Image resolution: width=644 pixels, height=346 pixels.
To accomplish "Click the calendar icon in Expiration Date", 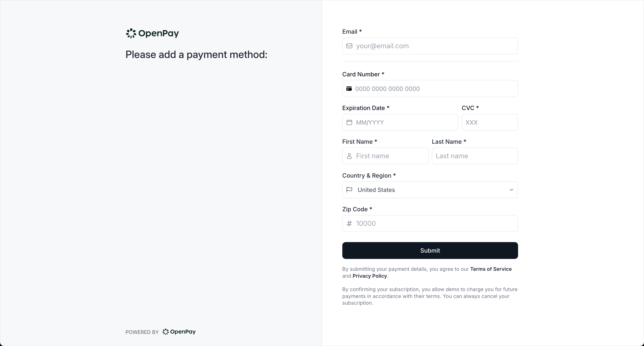I will coord(349,122).
